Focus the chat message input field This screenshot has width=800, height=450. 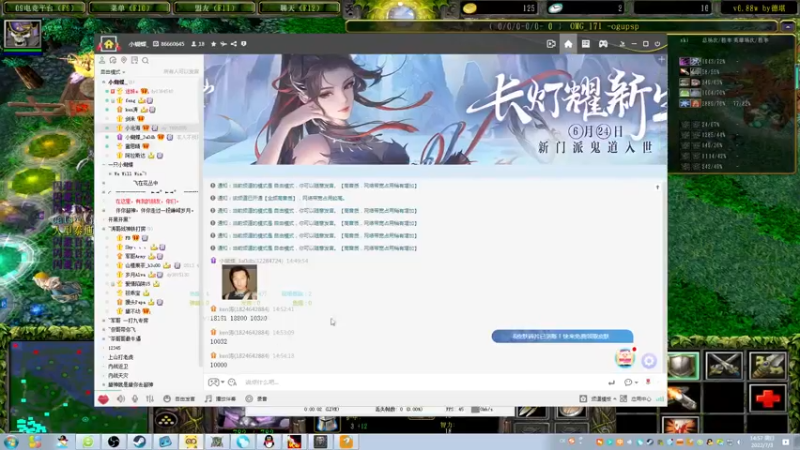(423, 382)
